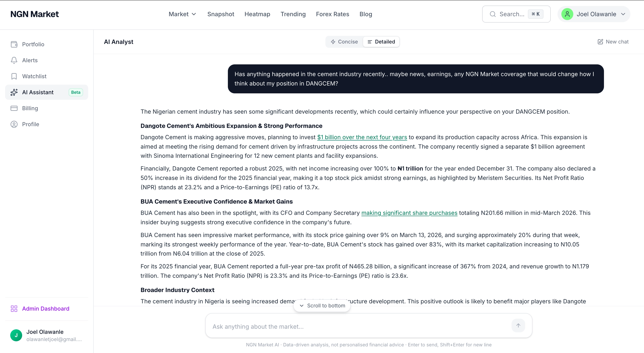Open the Profile icon in sidebar
Viewport: 644px width, 353px height.
(14, 124)
